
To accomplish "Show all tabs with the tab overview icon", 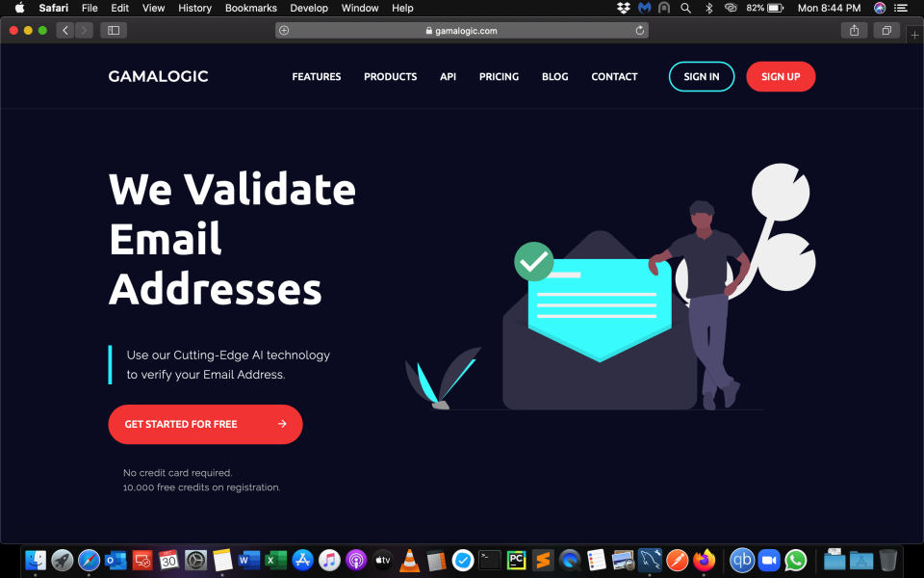I will tap(885, 30).
